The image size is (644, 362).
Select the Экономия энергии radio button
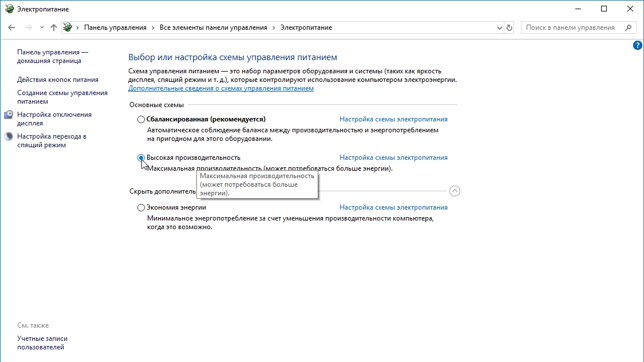[141, 208]
